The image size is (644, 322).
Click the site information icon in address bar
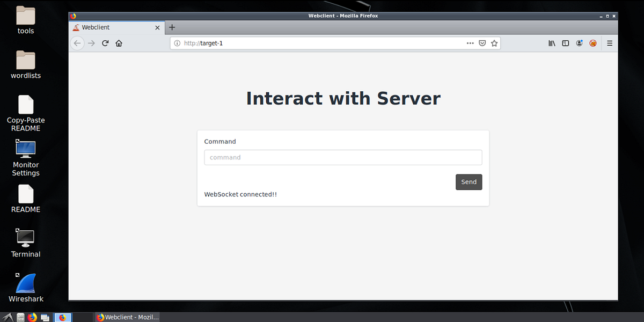coord(177,43)
